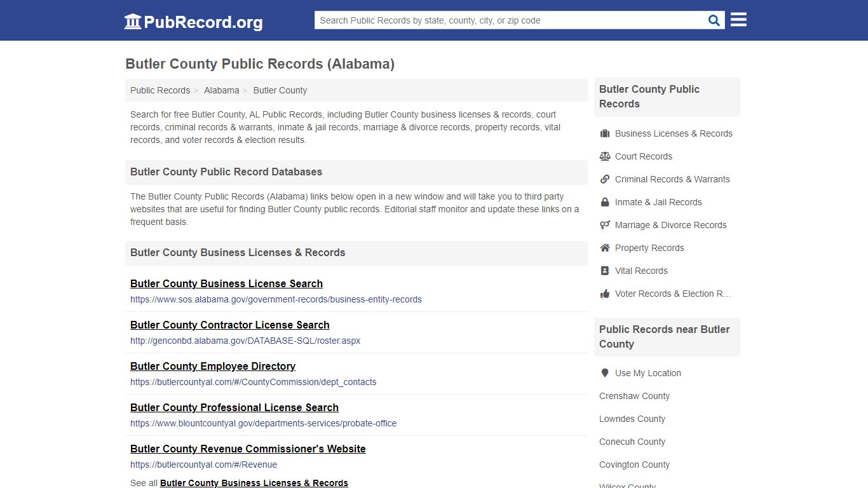Click the house icon for Property Records
868x488 pixels.
(605, 248)
